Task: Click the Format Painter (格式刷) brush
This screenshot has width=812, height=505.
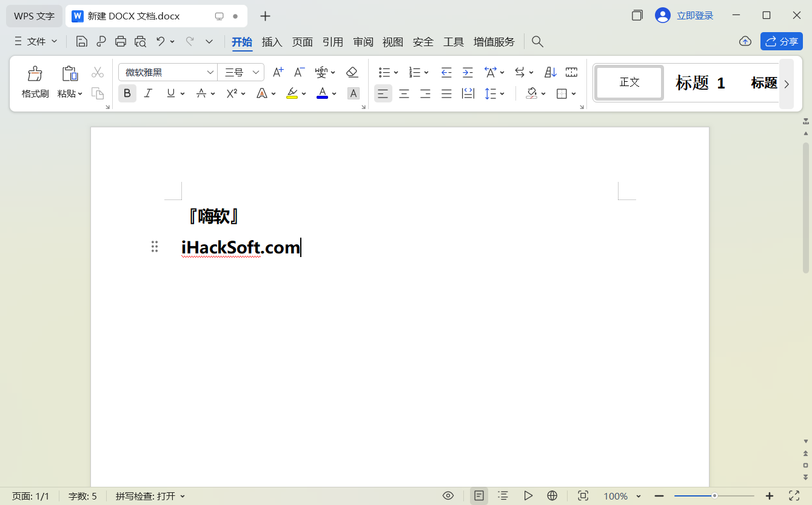Action: click(x=35, y=74)
